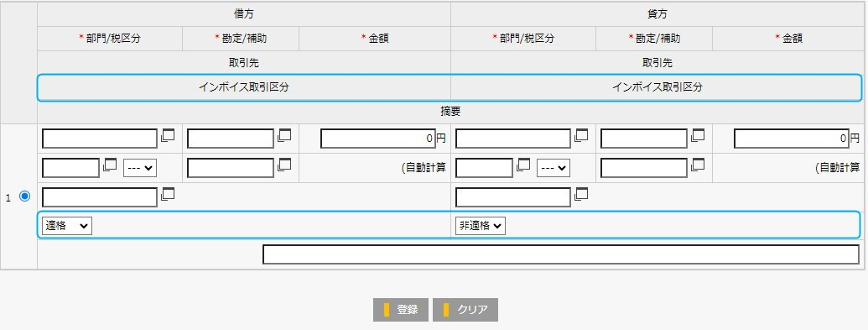Image resolution: width=868 pixels, height=330 pixels.
Task: Focus debit 補助 input field
Action: (x=231, y=168)
